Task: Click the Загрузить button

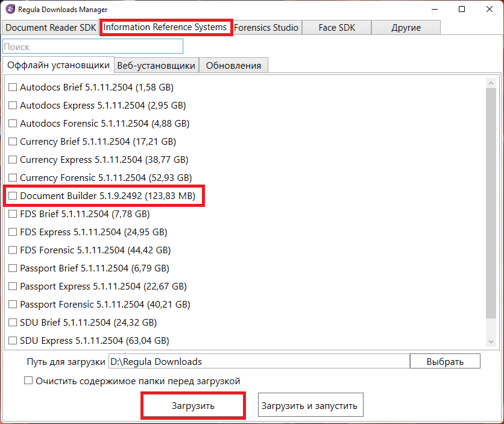Action: tap(193, 405)
